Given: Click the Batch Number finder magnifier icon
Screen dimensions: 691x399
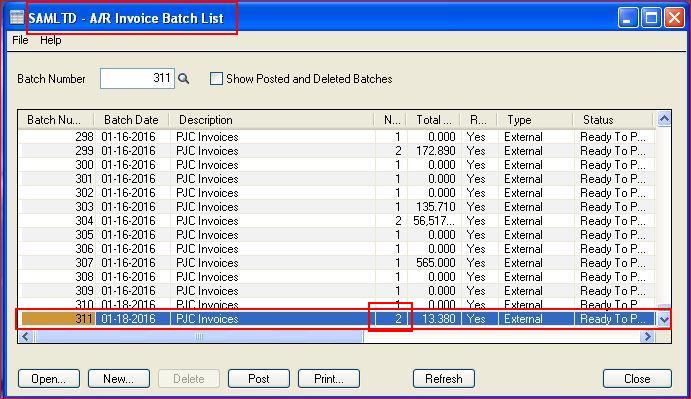Looking at the screenshot, I should point(183,79).
